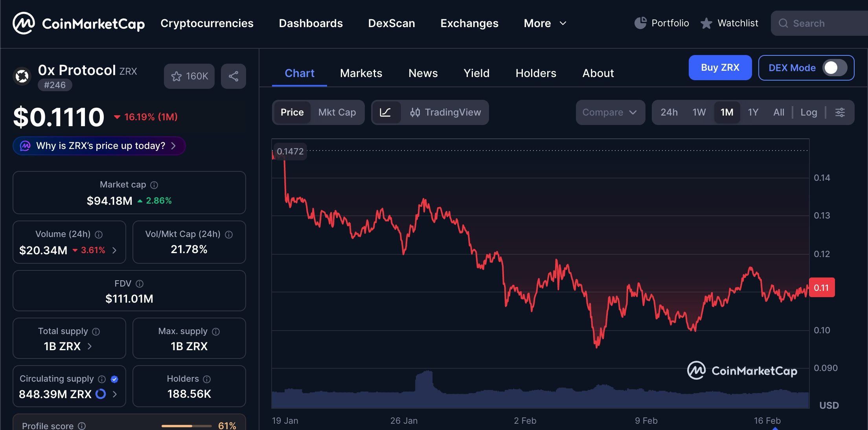Open chart settings sliders icon
868x430 pixels.
tap(840, 112)
